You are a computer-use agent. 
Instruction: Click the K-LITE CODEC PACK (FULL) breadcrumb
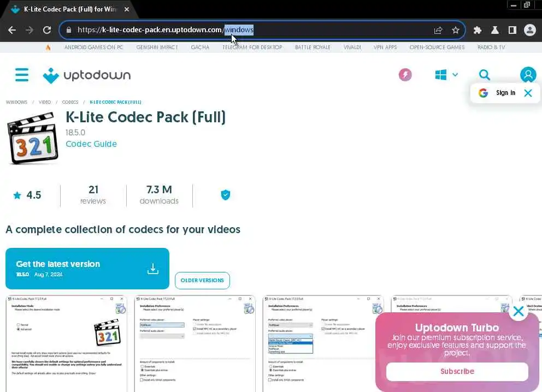click(115, 102)
